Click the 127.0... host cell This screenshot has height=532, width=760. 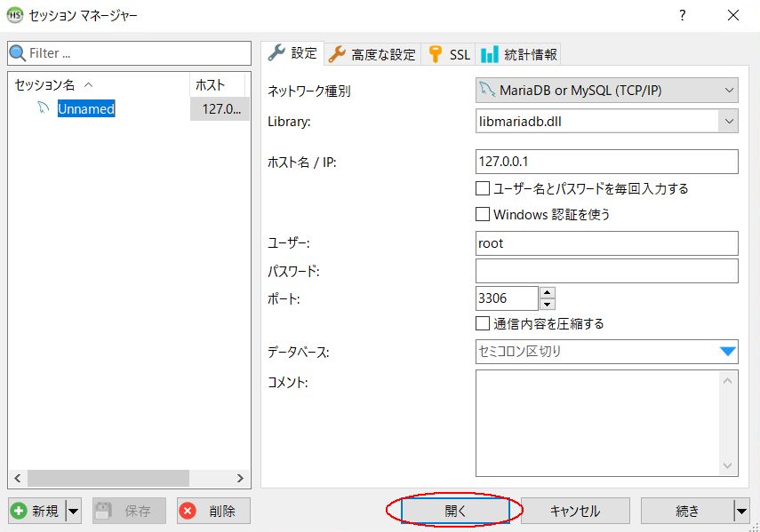(x=220, y=109)
